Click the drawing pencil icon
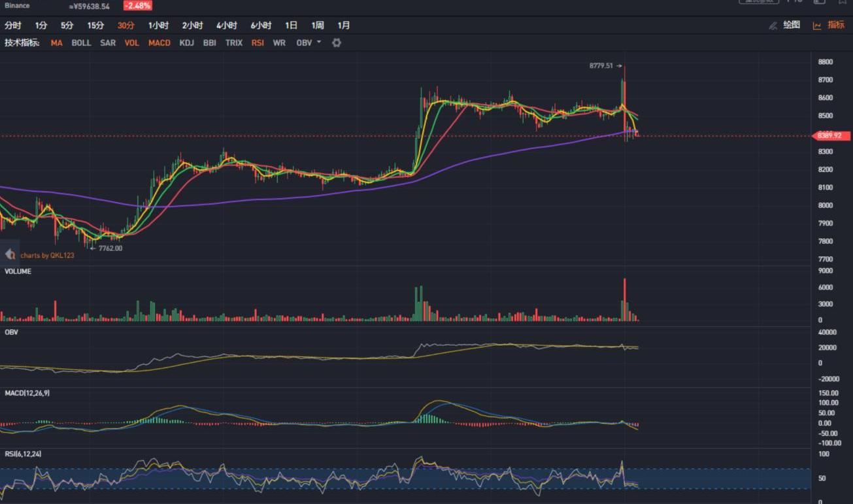The width and height of the screenshot is (853, 504). click(773, 25)
